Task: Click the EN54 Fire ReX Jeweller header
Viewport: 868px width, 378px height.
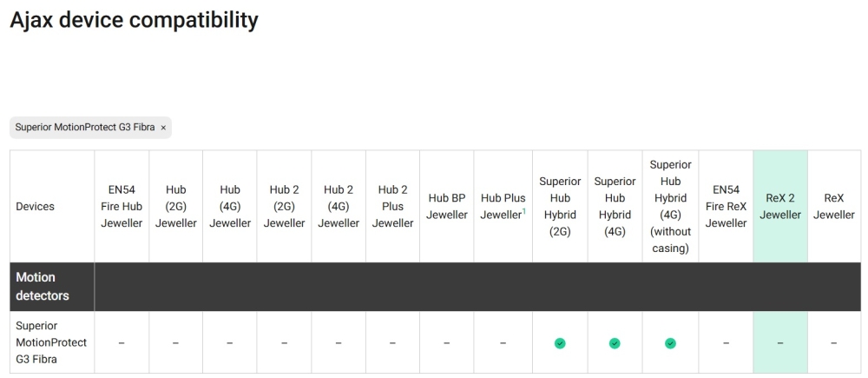Action: [726, 207]
